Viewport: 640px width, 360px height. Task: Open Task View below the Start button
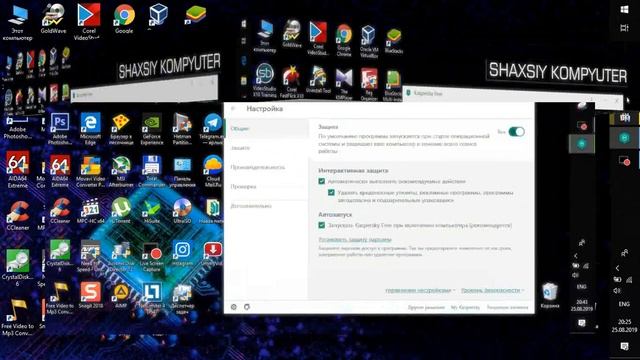624,28
